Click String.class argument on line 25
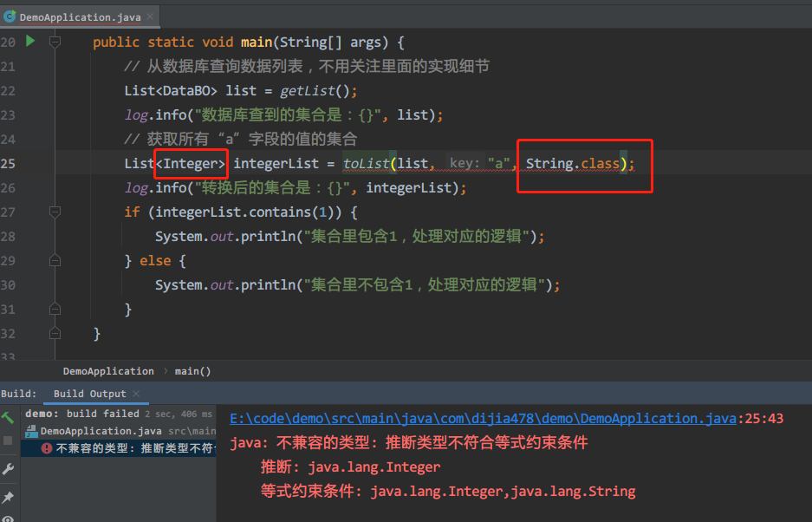812x522 pixels. 572,164
